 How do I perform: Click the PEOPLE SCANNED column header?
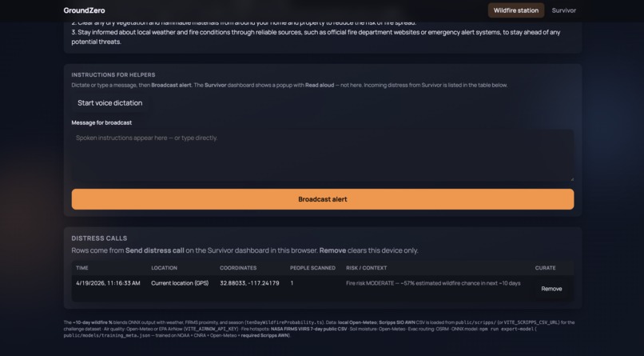coord(312,268)
